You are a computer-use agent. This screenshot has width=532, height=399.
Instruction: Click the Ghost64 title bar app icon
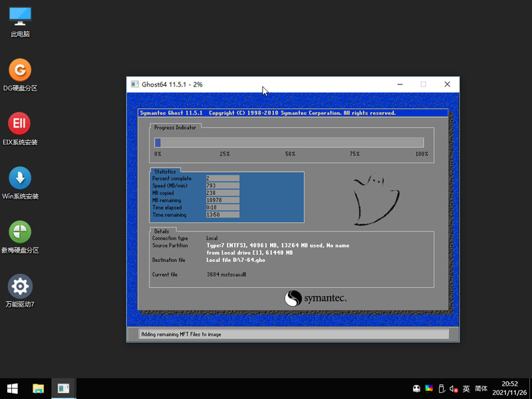pos(135,84)
